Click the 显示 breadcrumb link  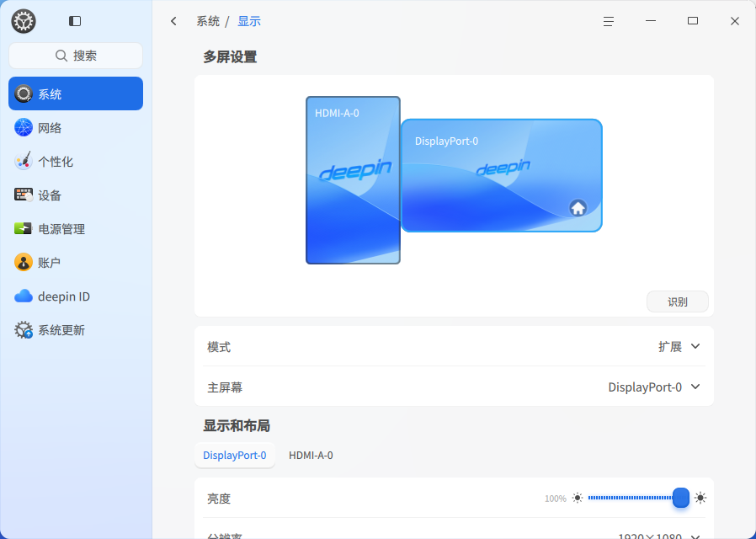point(249,21)
